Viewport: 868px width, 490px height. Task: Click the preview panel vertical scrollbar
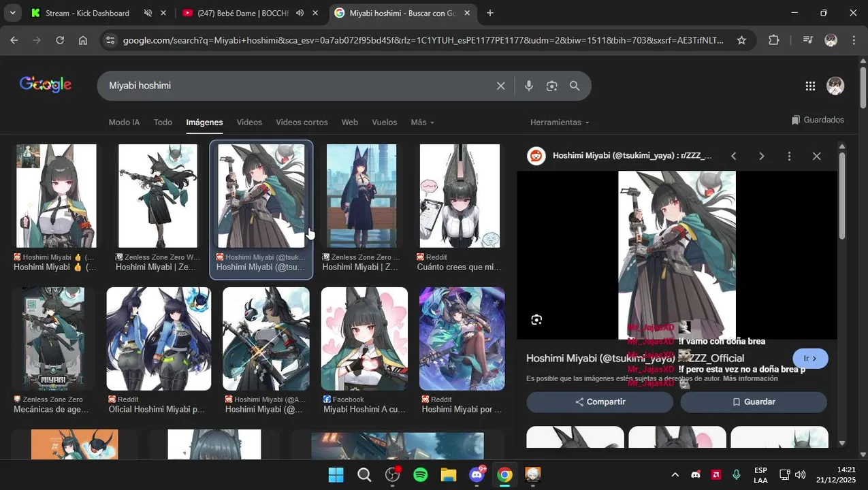[x=842, y=197]
